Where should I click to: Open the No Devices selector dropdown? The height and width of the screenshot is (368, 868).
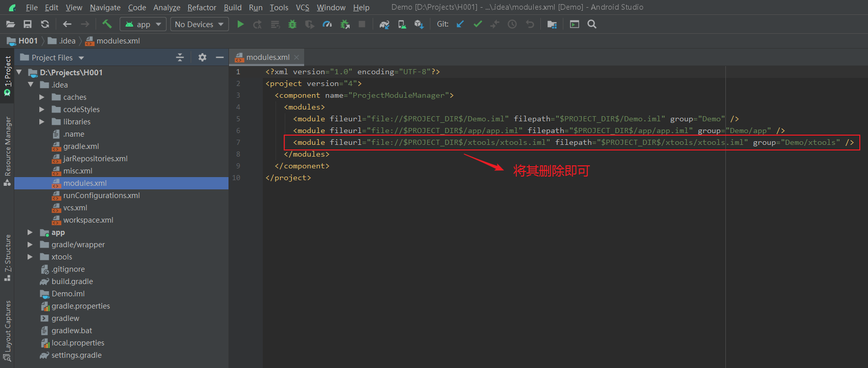199,24
